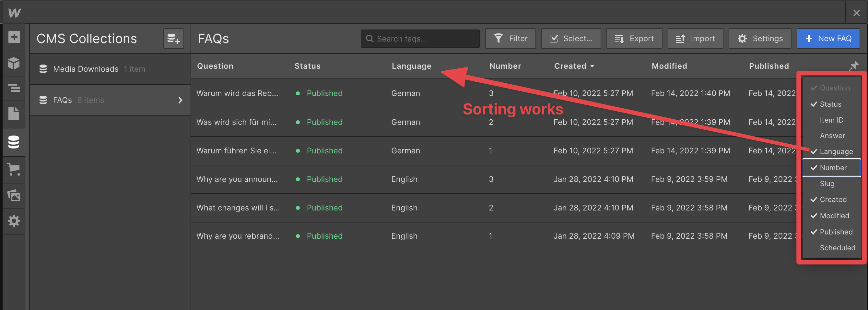Enable the Item ID column
The image size is (868, 310).
pos(831,120)
